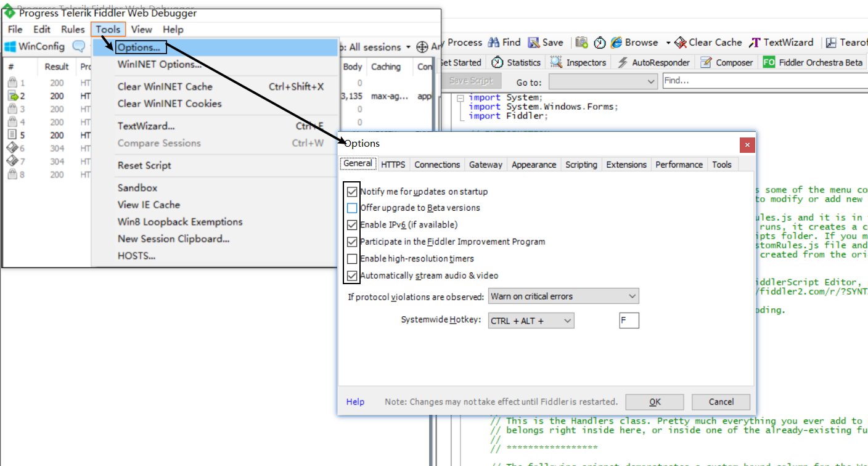Viewport: 868px width, 466px height.
Task: Toggle Fiddler Improvement Program participation
Action: point(352,242)
